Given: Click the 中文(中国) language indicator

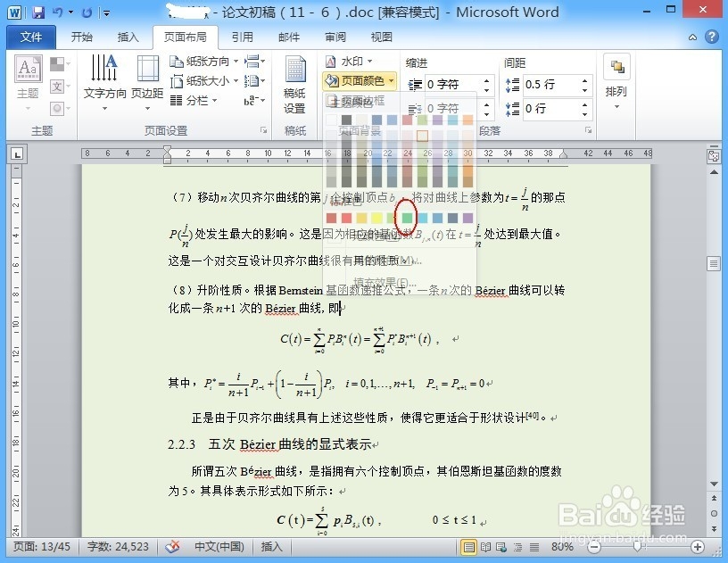Looking at the screenshot, I should 219,547.
